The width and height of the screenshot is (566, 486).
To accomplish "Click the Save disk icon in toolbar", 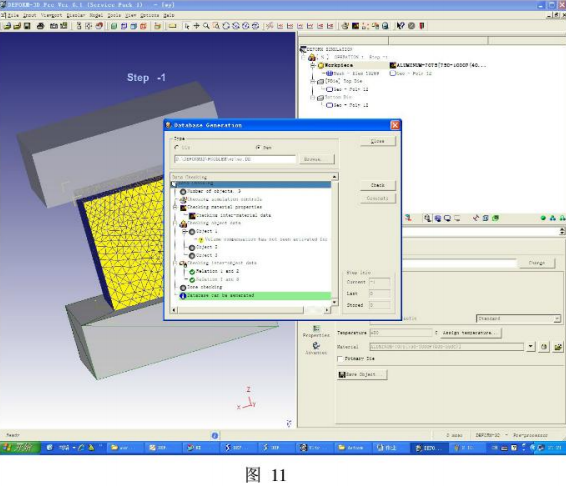I will [x=27, y=26].
